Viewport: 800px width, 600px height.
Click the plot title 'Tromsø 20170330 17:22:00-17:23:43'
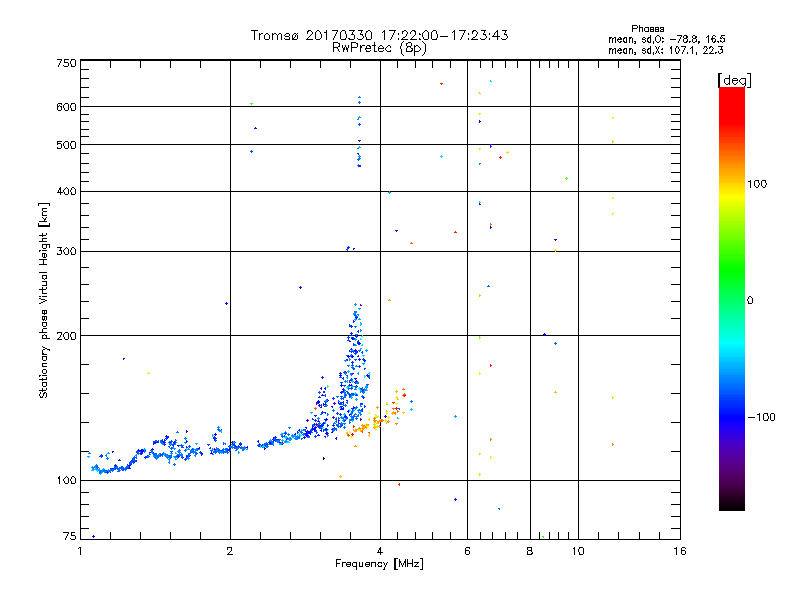tap(379, 35)
